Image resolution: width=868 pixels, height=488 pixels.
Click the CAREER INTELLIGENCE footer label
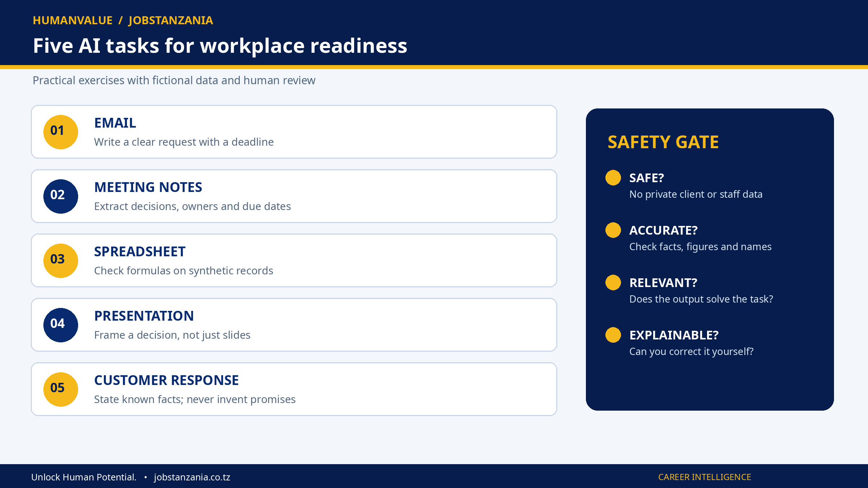705,477
